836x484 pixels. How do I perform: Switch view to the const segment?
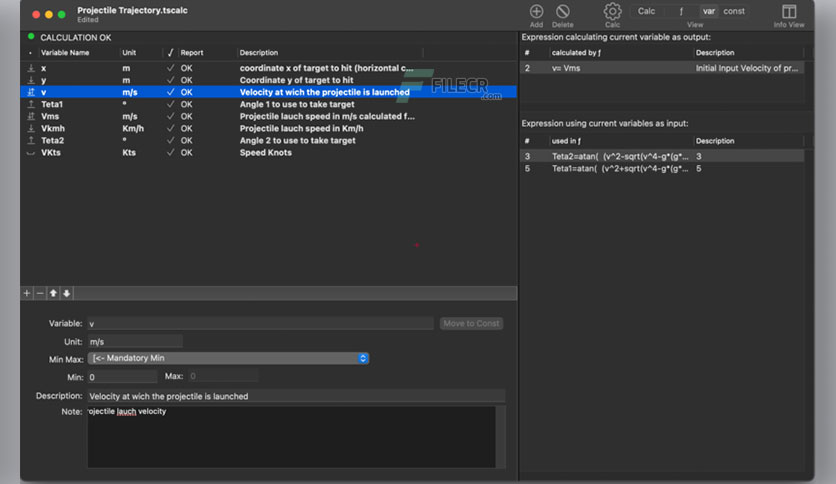click(x=734, y=11)
